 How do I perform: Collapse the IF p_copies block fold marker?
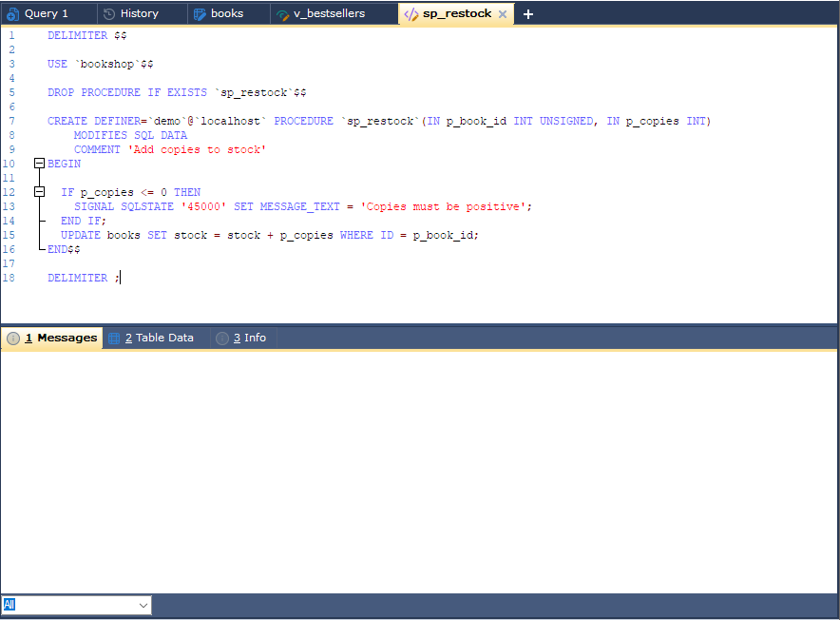[39, 191]
